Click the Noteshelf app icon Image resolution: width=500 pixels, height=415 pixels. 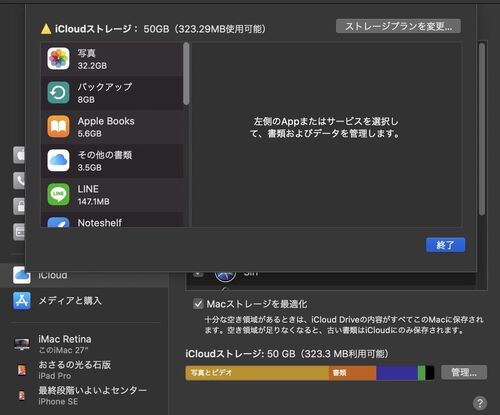pos(58,222)
